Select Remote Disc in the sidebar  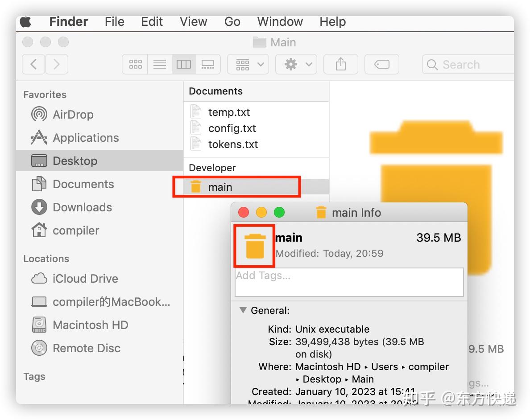click(100, 348)
